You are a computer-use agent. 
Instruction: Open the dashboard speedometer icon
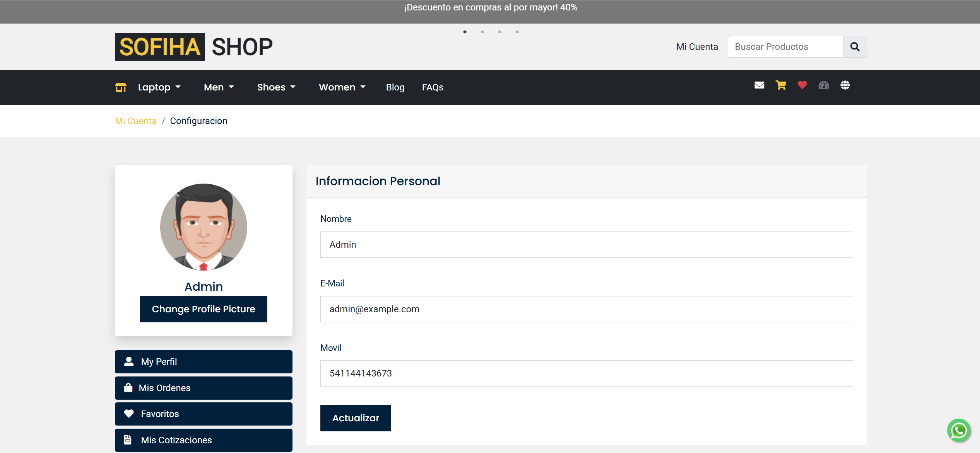(x=824, y=85)
